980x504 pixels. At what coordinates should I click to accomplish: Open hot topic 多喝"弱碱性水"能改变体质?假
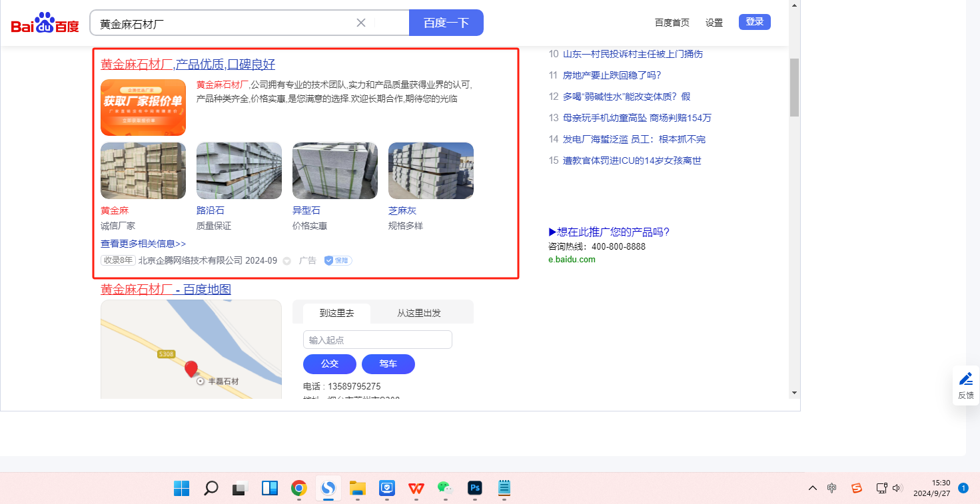(627, 97)
